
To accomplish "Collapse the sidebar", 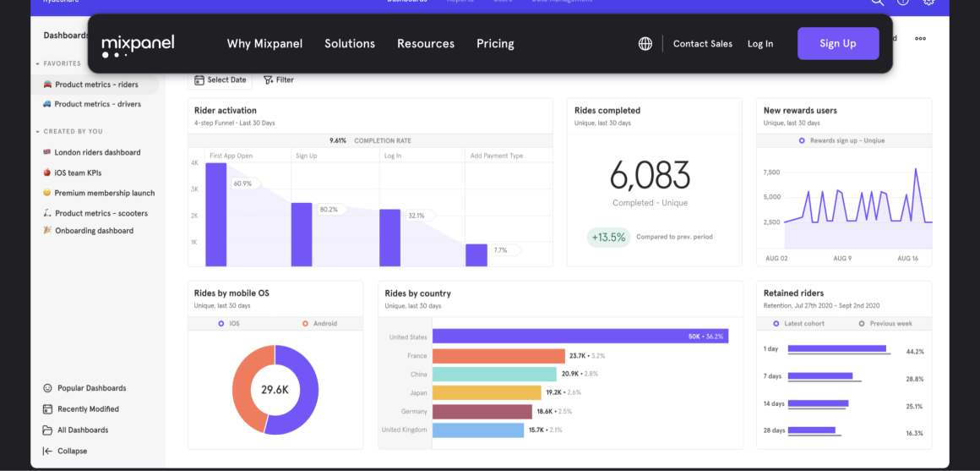I will pos(65,451).
